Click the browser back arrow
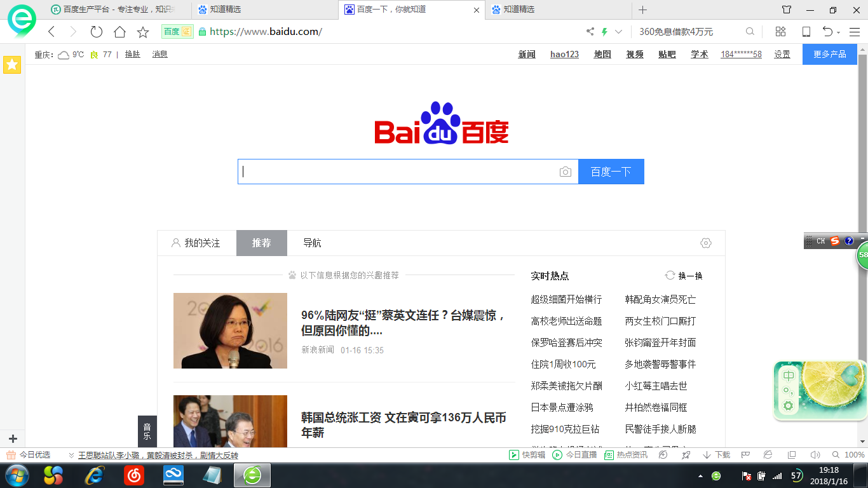Viewport: 868px width, 488px height. [x=52, y=32]
